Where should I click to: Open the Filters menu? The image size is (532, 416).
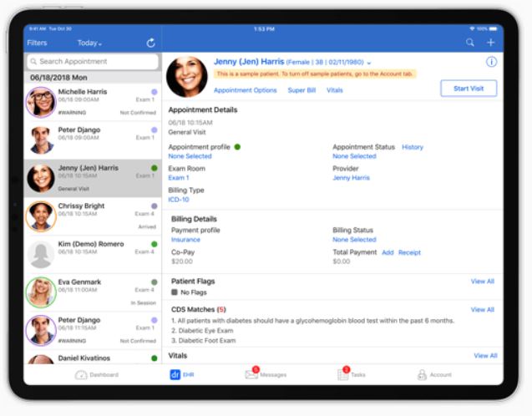[x=37, y=43]
